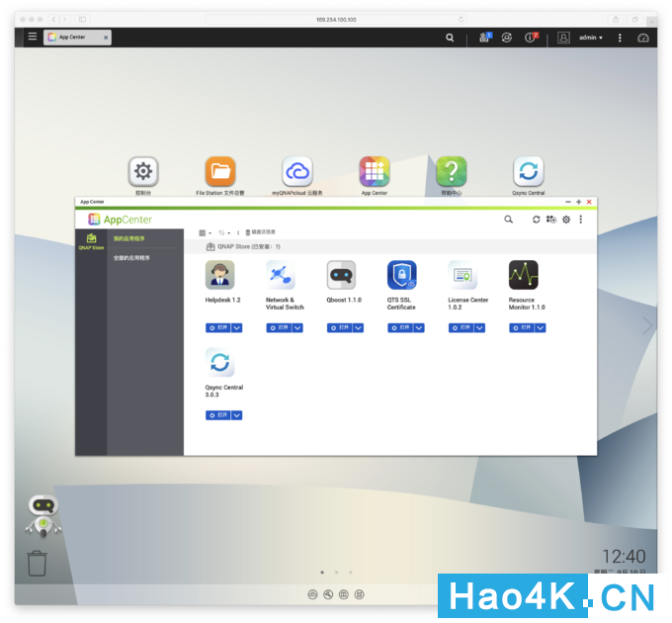Open Qboost with its button
672x623 pixels.
point(339,328)
